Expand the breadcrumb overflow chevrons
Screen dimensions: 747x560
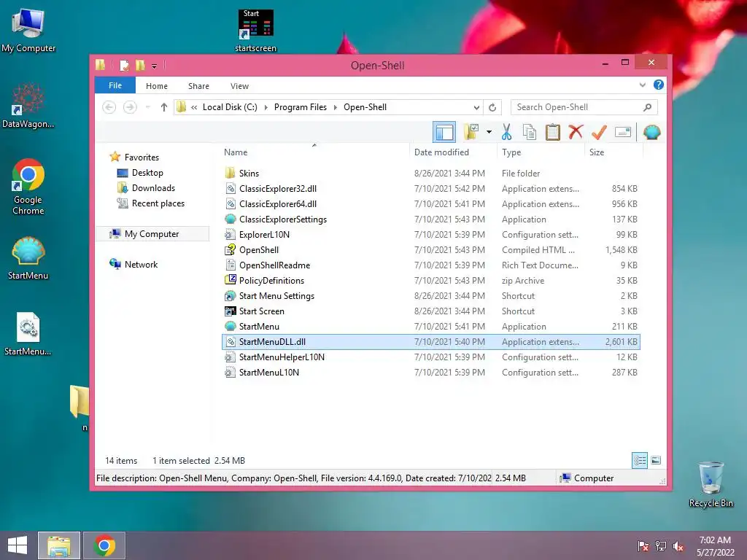[194, 107]
